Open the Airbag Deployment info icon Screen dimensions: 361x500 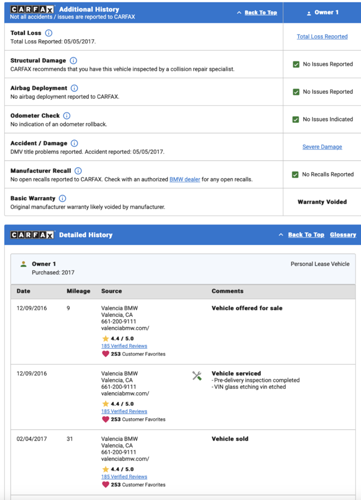pyautogui.click(x=74, y=88)
